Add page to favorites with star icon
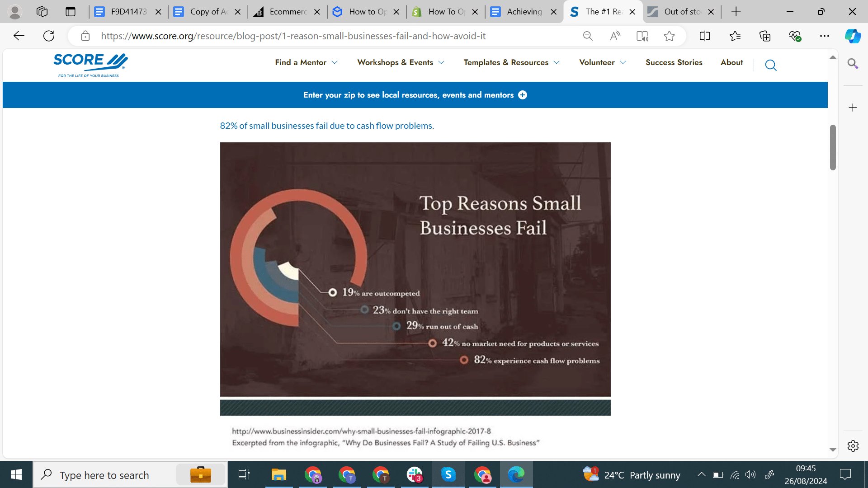Viewport: 868px width, 488px height. (669, 36)
